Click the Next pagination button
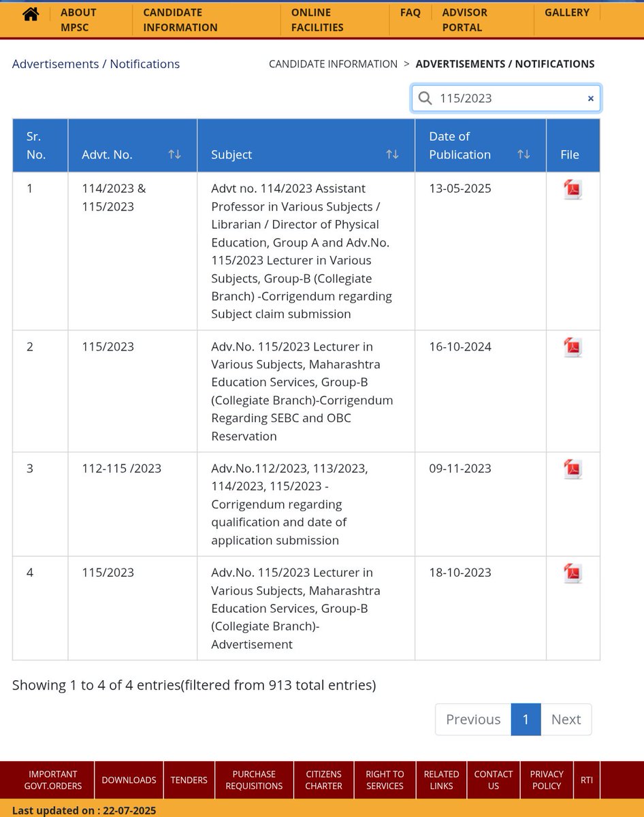Image resolution: width=644 pixels, height=817 pixels. (x=566, y=720)
